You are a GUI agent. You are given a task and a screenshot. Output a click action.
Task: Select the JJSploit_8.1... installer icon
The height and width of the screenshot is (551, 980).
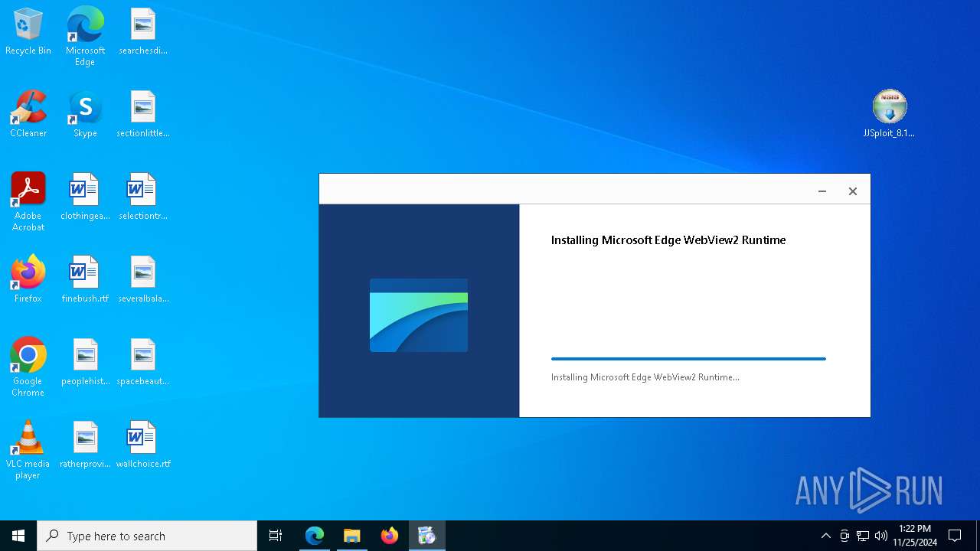coord(889,114)
